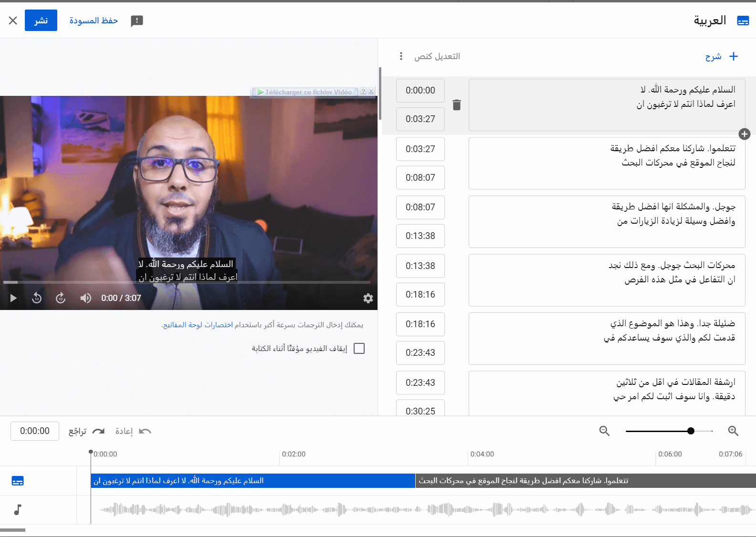Rewind video 10 seconds
756x537 pixels.
point(37,298)
